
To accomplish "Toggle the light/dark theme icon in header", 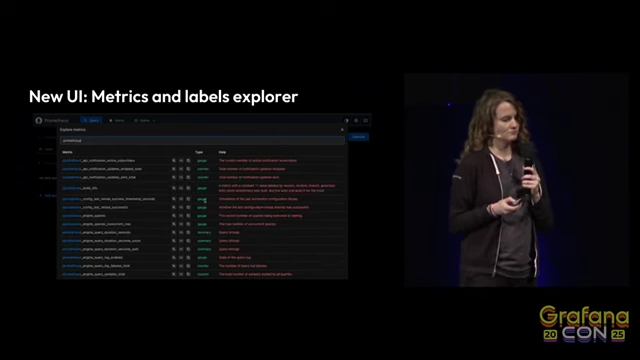I will click(x=347, y=120).
